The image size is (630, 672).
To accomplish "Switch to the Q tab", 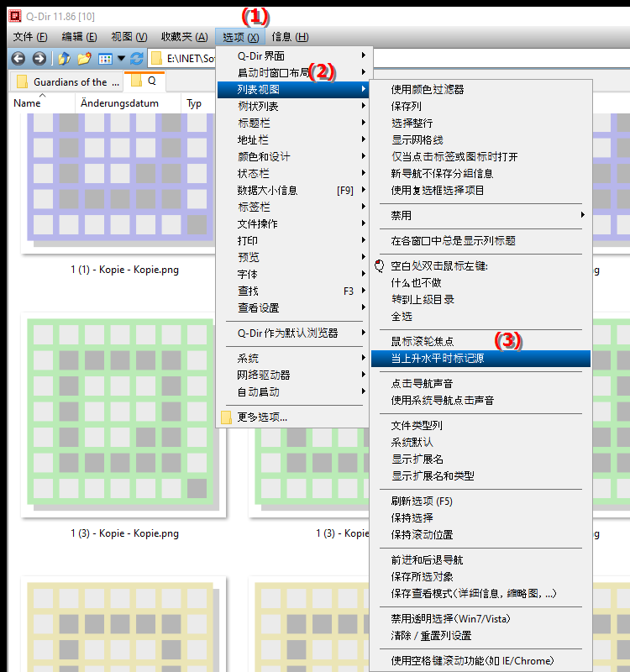I will coord(144,81).
